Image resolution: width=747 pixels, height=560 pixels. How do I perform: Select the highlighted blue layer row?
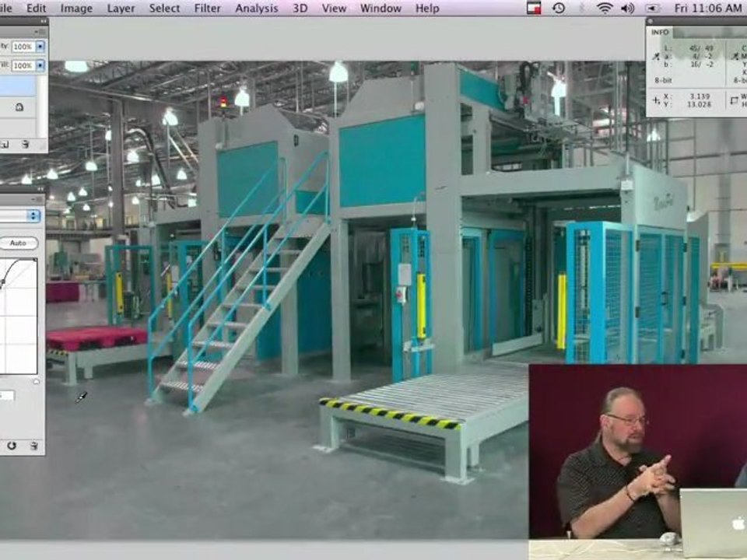pos(18,86)
